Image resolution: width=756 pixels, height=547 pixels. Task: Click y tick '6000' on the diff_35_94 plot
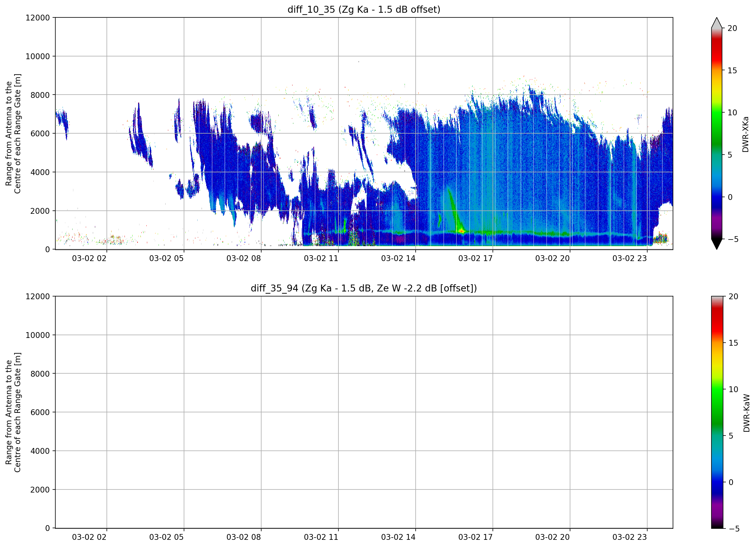(x=40, y=412)
